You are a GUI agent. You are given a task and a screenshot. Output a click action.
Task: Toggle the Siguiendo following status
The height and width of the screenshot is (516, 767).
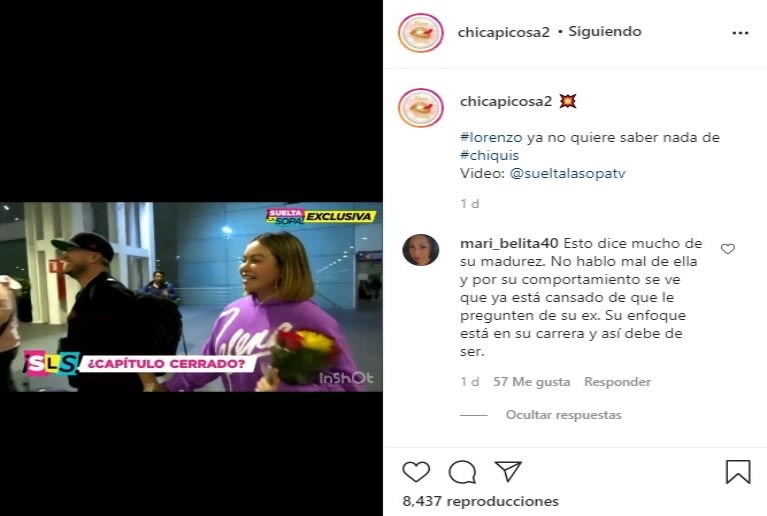pyautogui.click(x=605, y=32)
